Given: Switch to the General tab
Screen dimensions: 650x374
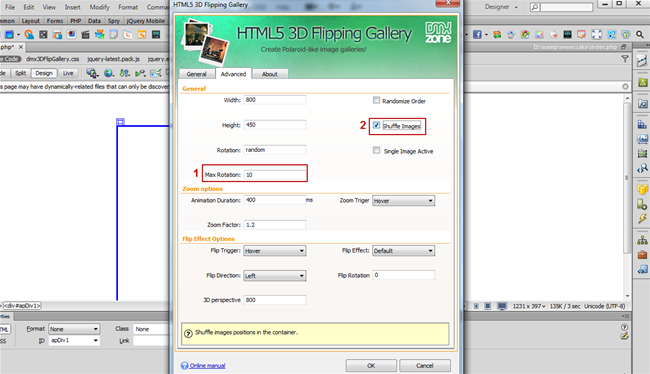Looking at the screenshot, I should click(x=196, y=74).
